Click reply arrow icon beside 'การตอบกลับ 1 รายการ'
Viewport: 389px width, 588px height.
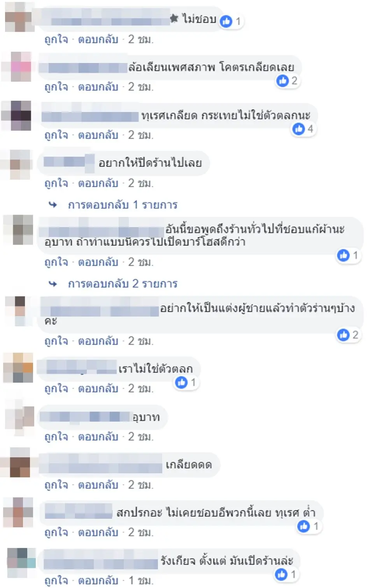click(x=53, y=205)
